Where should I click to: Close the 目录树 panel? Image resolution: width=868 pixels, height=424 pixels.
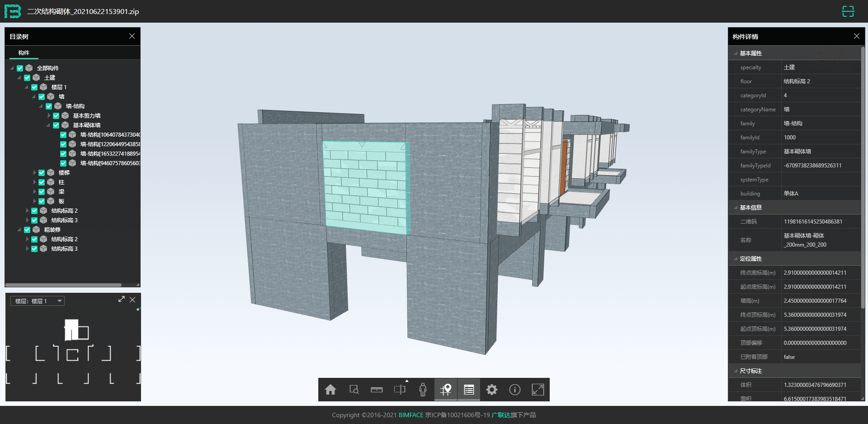132,36
